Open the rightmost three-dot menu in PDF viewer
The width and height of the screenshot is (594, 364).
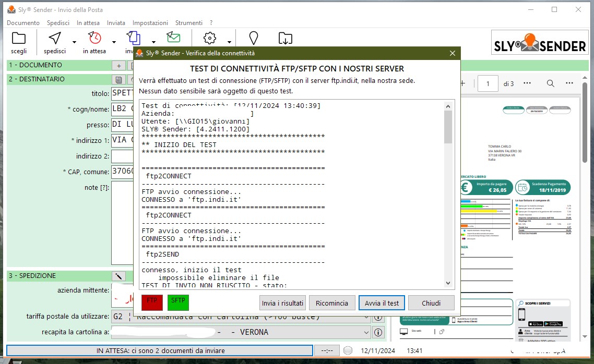[x=569, y=83]
